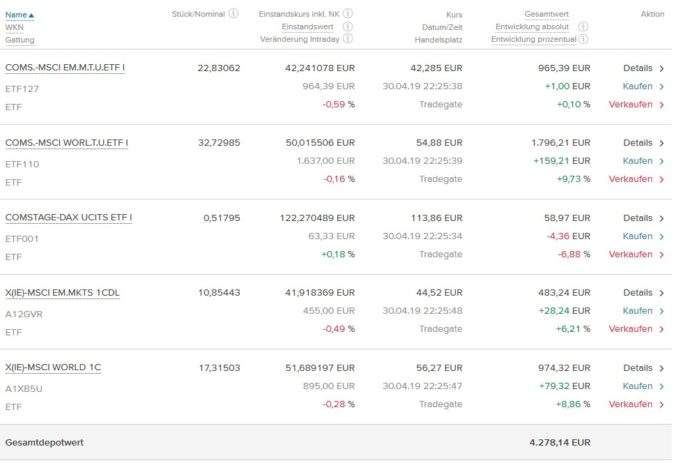Open info icon next to Entwicklung absolut
The width and height of the screenshot is (676, 463).
point(583,26)
